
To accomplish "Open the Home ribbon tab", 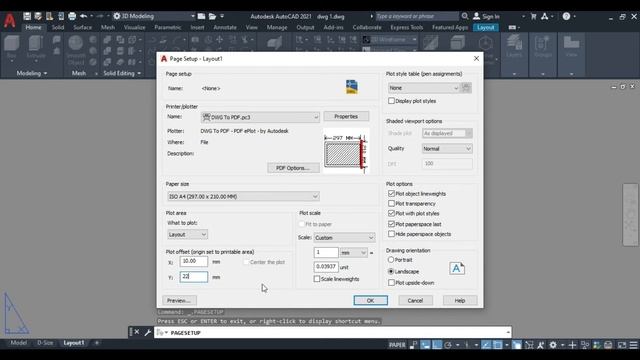I will (x=33, y=27).
